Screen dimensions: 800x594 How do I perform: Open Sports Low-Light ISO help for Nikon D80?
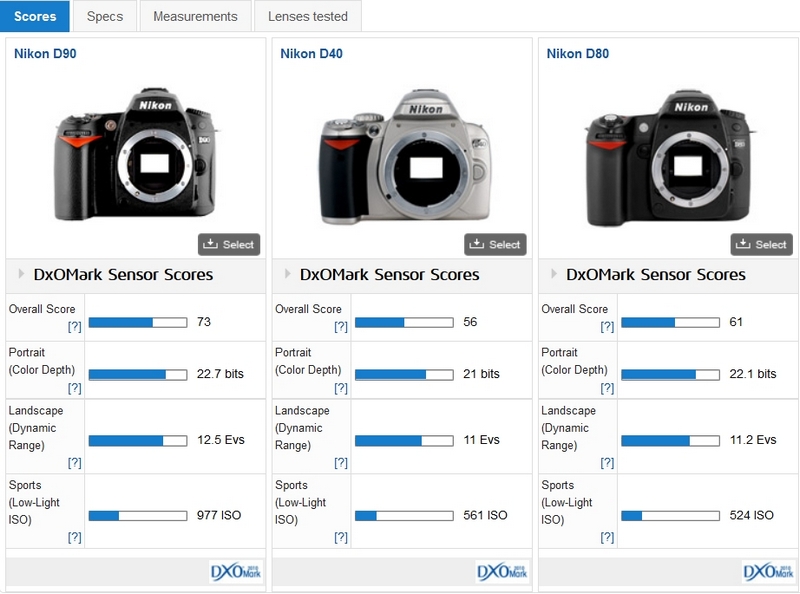(607, 537)
